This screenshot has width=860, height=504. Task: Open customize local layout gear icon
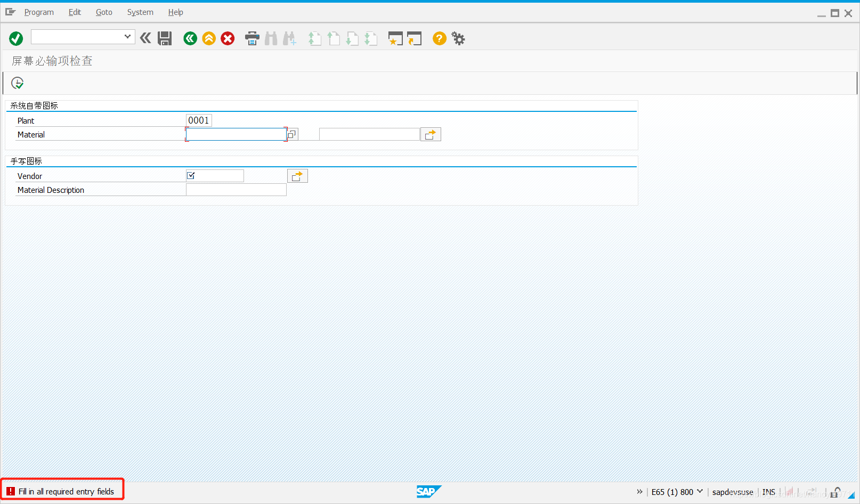[x=458, y=38]
